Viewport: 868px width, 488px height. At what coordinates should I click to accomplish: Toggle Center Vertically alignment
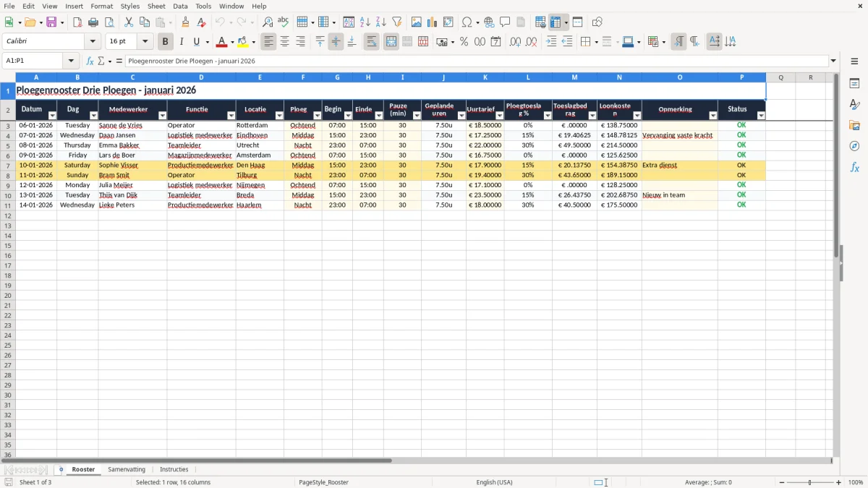336,42
